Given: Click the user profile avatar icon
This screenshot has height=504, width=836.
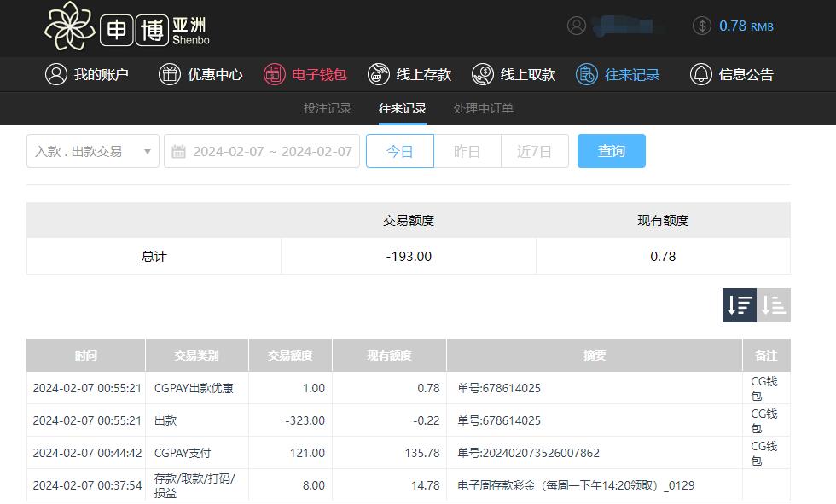Looking at the screenshot, I should [x=577, y=26].
